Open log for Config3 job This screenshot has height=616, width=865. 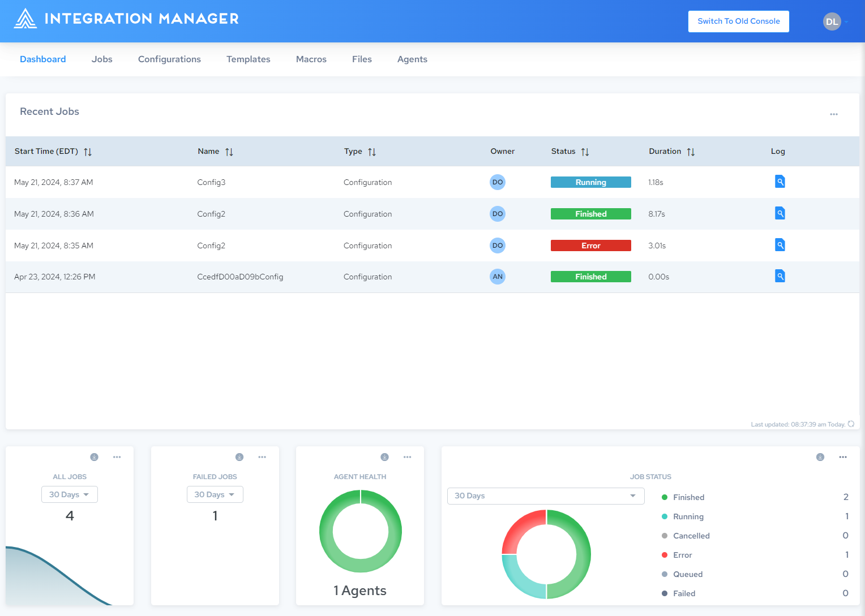[x=780, y=182]
